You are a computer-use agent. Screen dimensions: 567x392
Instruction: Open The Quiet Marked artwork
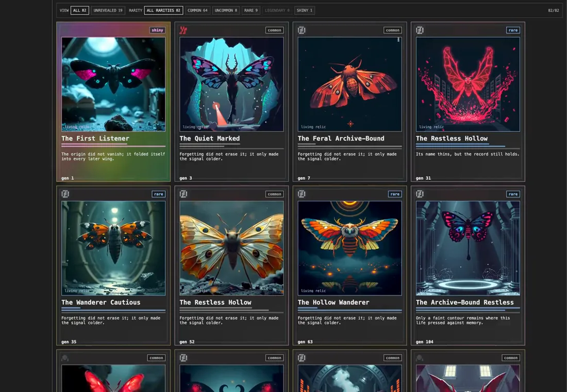pos(232,84)
